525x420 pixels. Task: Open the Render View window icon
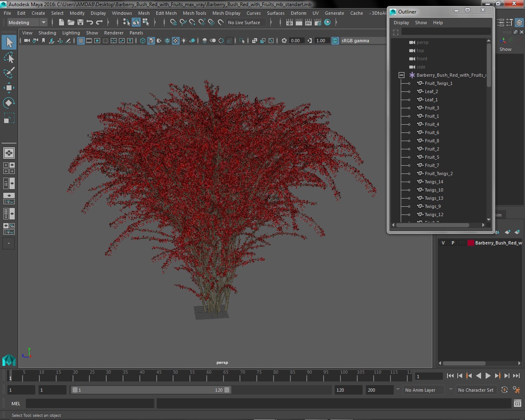tap(290, 23)
